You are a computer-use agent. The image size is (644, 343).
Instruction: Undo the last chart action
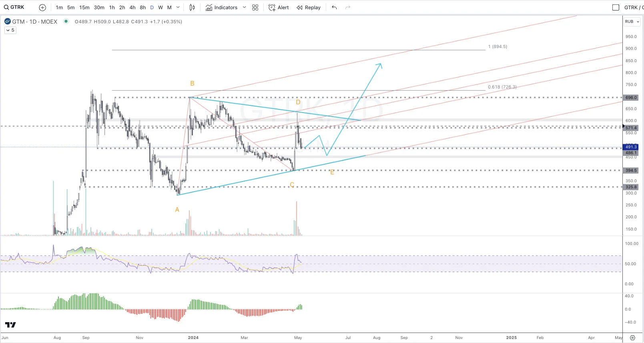point(334,8)
